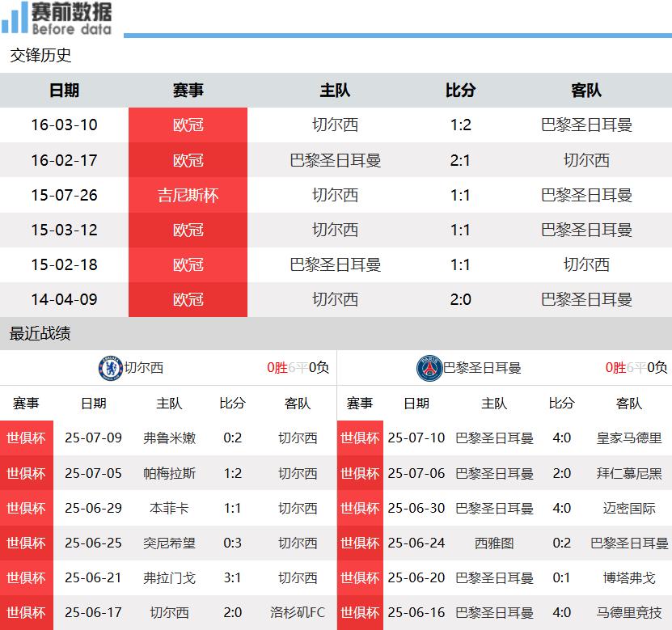Click the 0:3 score in the 25-06-25 row
This screenshot has height=630, width=672.
[x=232, y=543]
